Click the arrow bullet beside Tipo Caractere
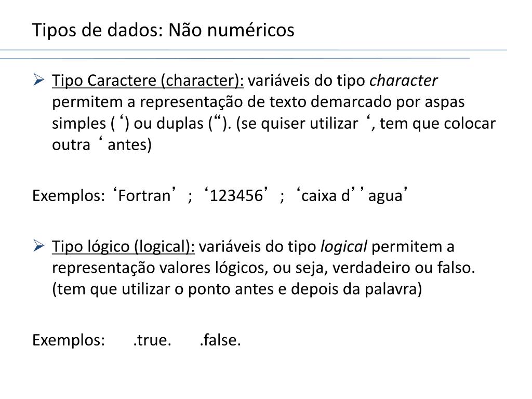The width and height of the screenshot is (532, 399). point(39,80)
